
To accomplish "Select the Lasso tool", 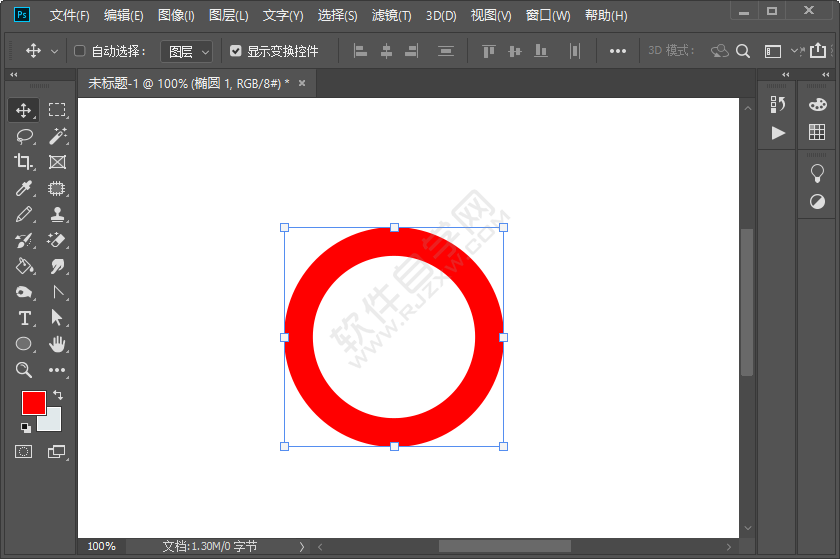I will point(24,136).
